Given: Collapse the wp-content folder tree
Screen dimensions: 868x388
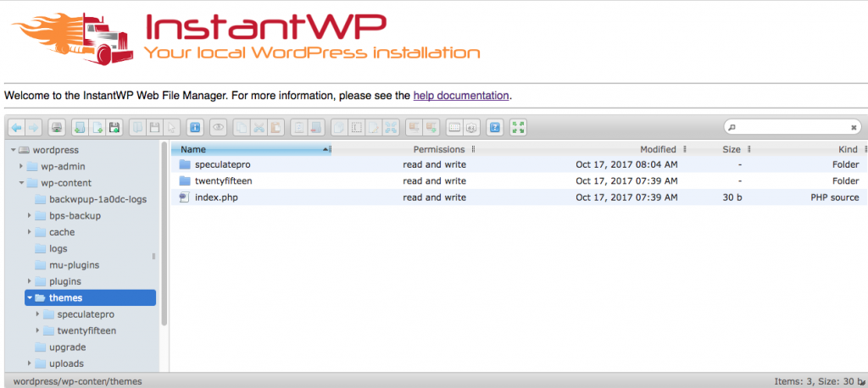Looking at the screenshot, I should coord(21,183).
